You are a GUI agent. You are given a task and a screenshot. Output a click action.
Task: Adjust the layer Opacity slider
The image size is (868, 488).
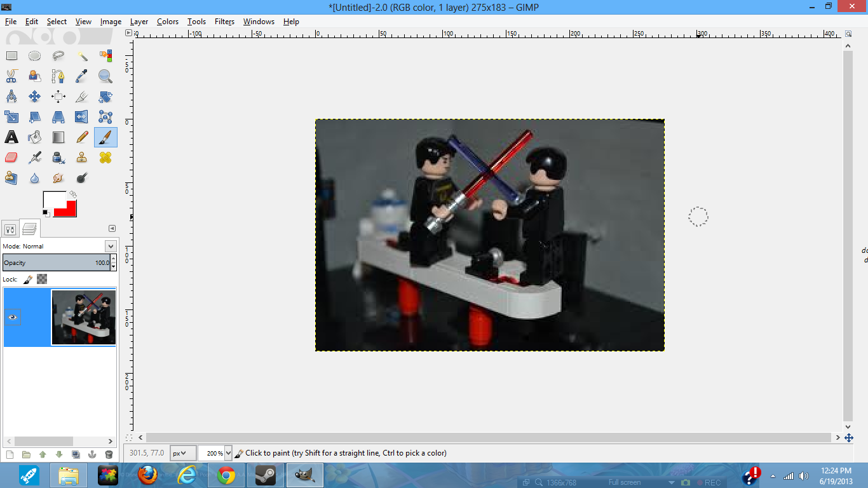57,262
